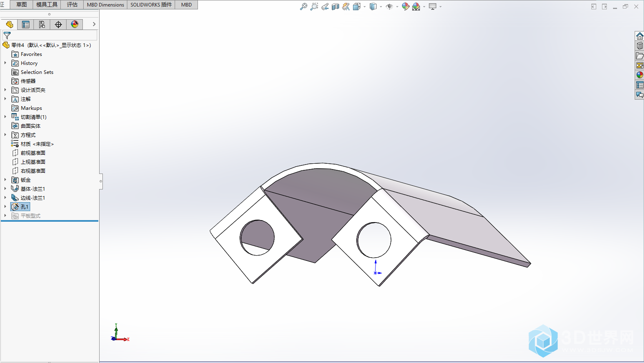
Task: Click the View Settings monitor icon
Action: pyautogui.click(x=433, y=7)
